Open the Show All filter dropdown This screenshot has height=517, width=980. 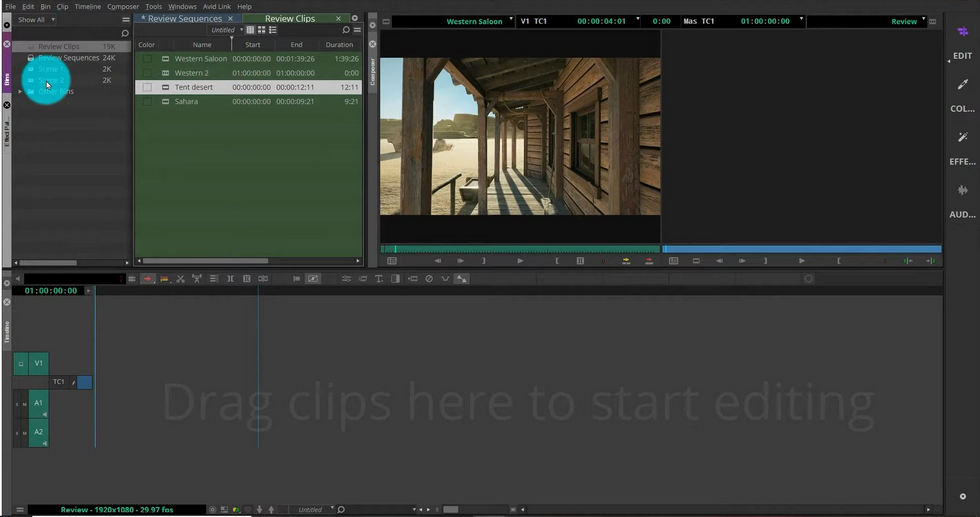click(35, 20)
